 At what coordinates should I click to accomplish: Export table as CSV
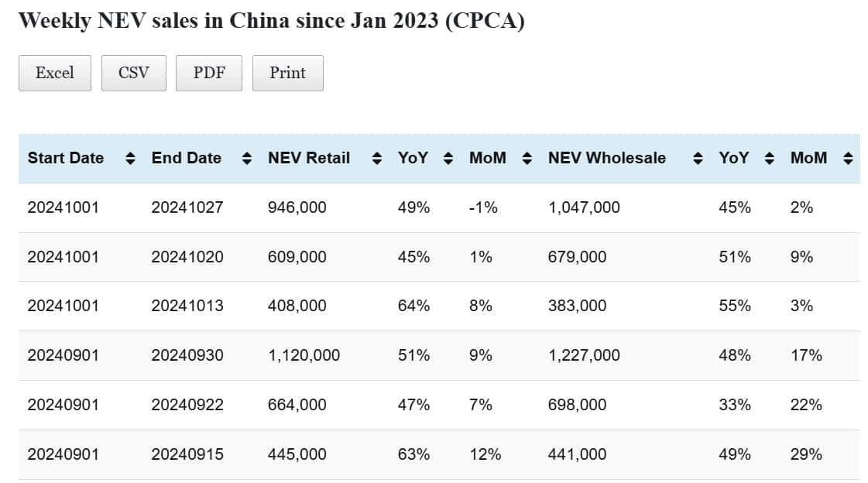133,73
